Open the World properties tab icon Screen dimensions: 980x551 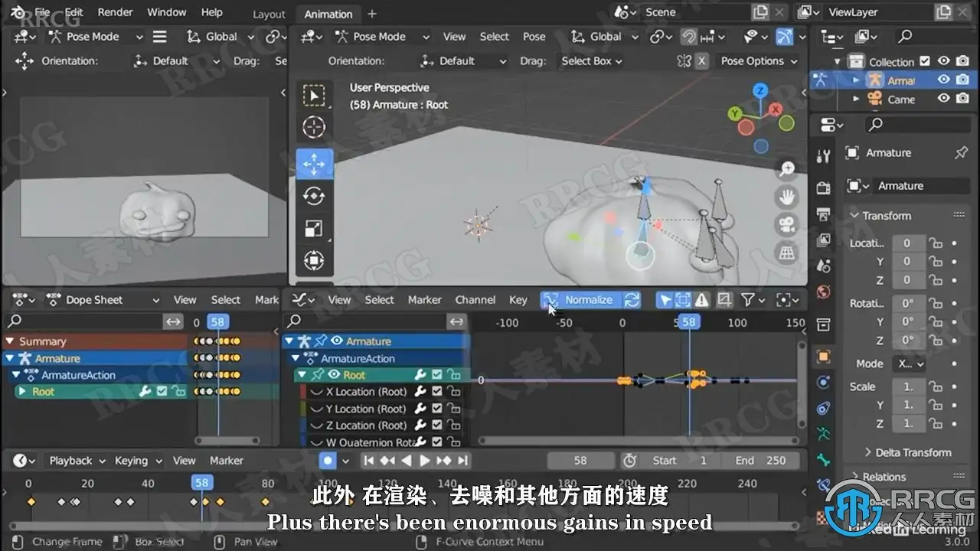click(x=824, y=292)
